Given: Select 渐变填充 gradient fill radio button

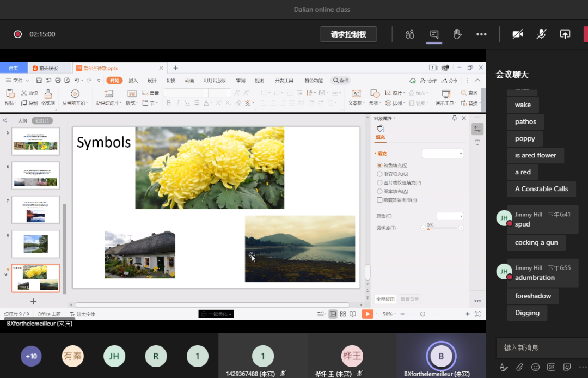Looking at the screenshot, I should [379, 174].
